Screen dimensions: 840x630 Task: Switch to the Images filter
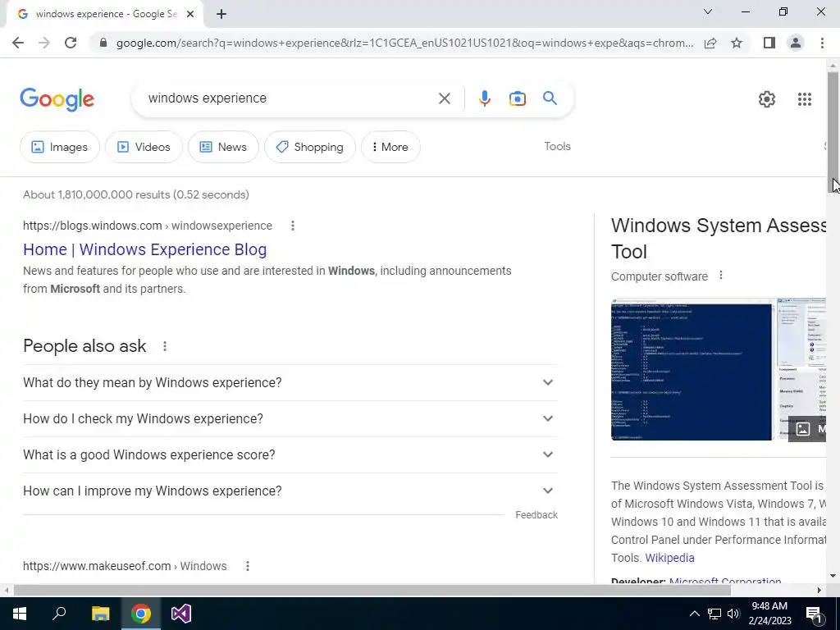[x=59, y=147]
